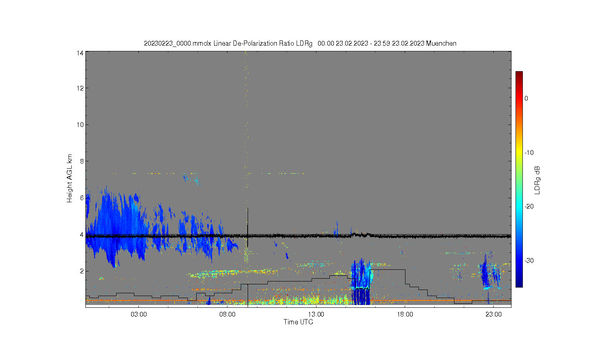This screenshot has height=364, width=607.
Task: Click the 6 km height tick label
Action: pos(82,198)
